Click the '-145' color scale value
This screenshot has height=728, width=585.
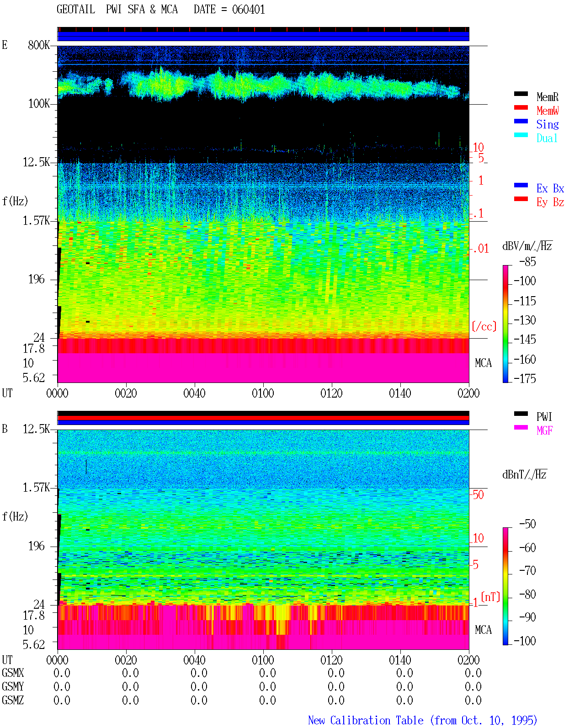tap(525, 340)
